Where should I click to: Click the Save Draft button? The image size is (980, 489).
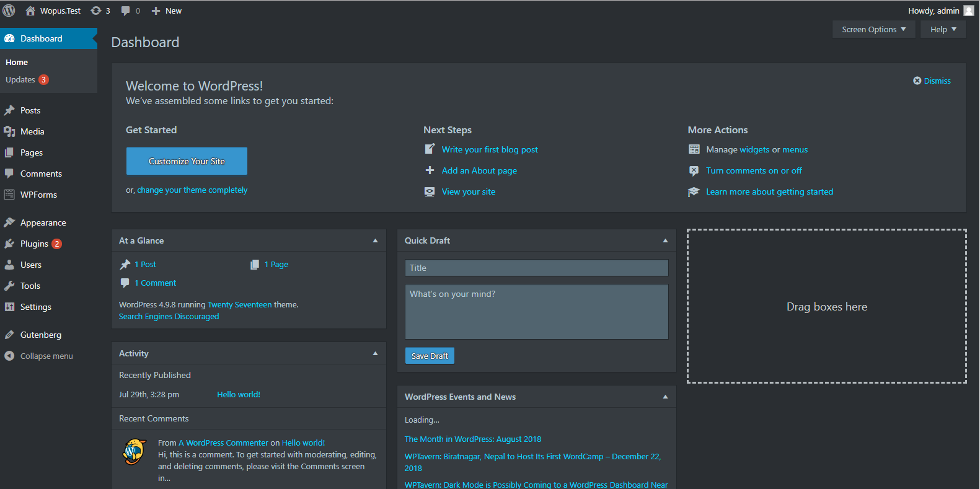coord(430,356)
